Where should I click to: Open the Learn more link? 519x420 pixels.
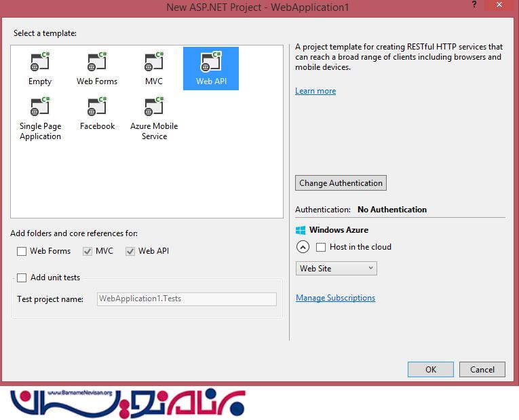click(315, 91)
